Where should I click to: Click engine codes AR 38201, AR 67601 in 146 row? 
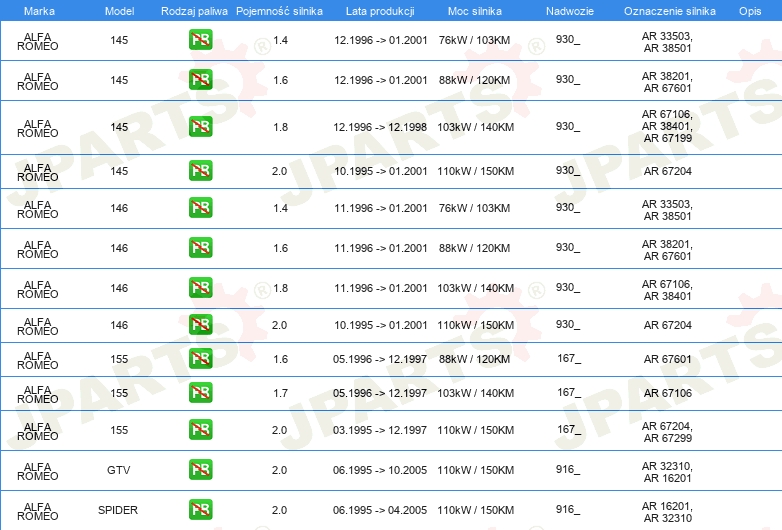667,250
